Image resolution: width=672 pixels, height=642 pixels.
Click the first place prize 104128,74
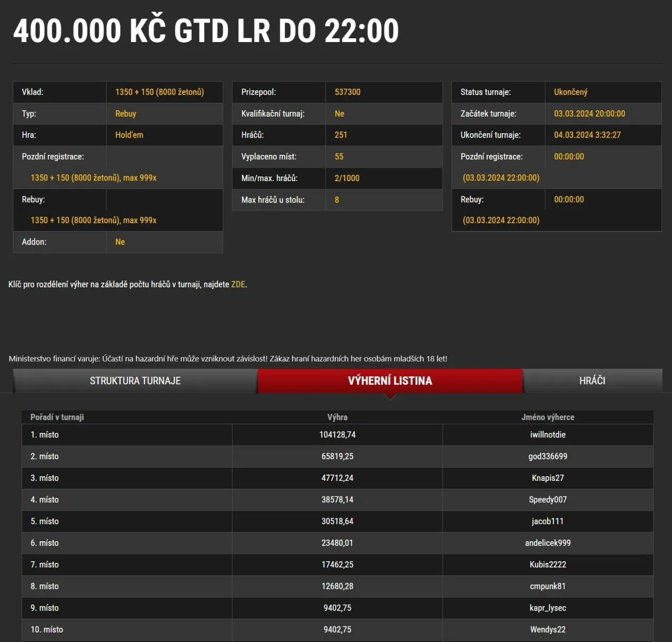click(338, 435)
